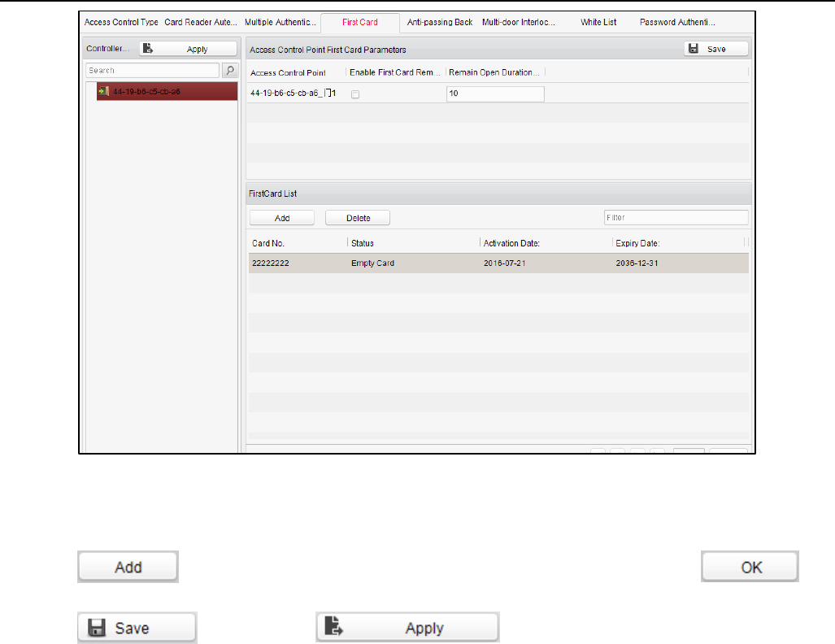Save First Card Parameters in panel header

[x=715, y=49]
